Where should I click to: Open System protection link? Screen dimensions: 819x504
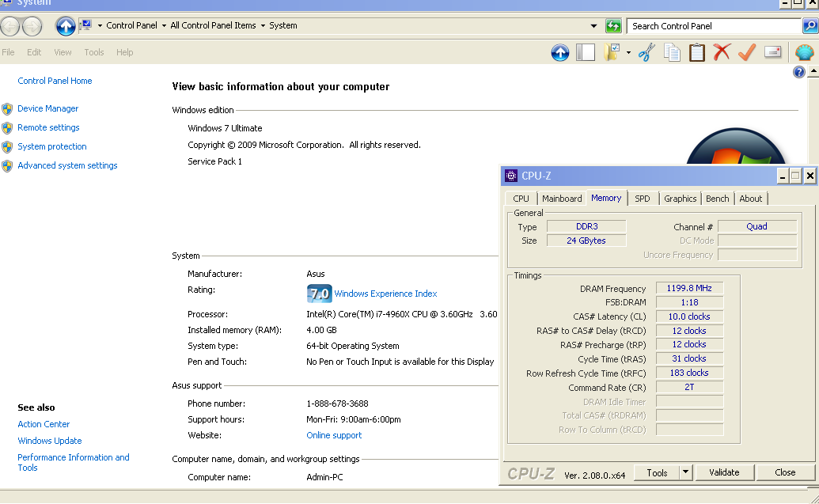click(x=52, y=146)
